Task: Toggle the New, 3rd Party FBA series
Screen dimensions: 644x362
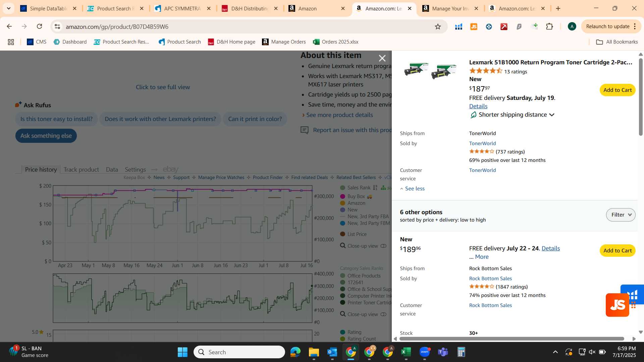Action: click(364, 217)
